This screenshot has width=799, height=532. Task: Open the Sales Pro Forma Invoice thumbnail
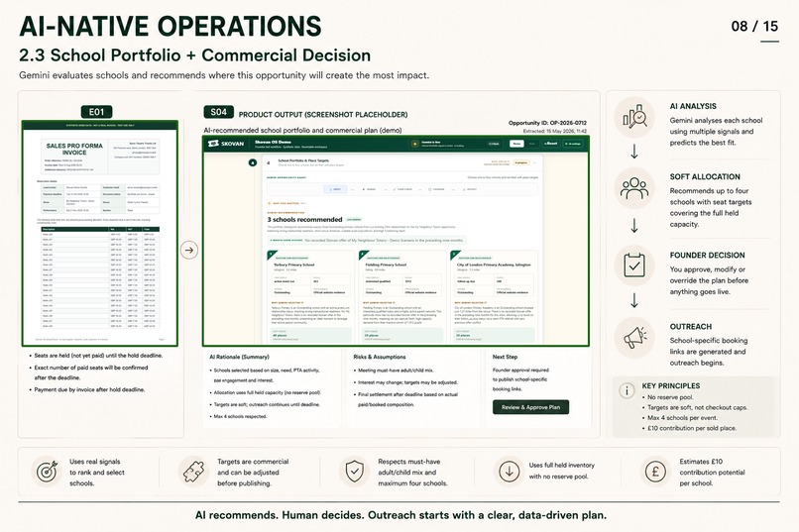[x=100, y=234]
